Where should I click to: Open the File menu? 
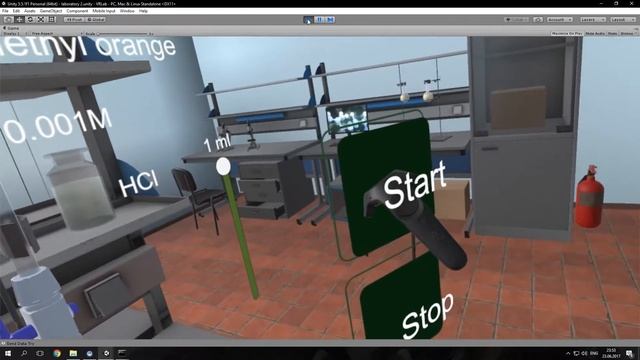[5, 11]
